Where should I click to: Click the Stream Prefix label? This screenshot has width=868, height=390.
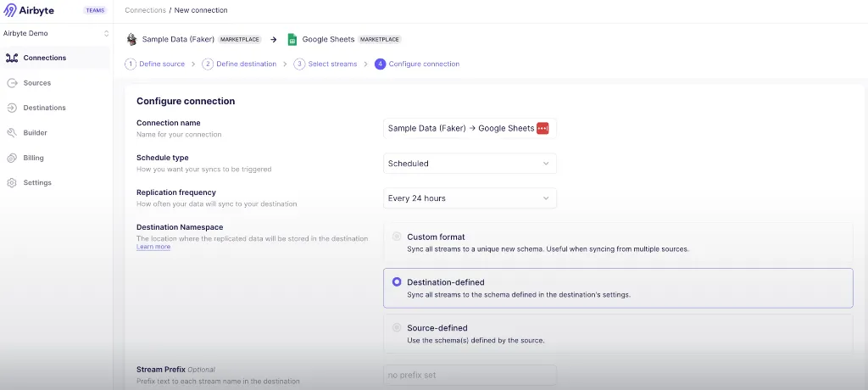160,369
